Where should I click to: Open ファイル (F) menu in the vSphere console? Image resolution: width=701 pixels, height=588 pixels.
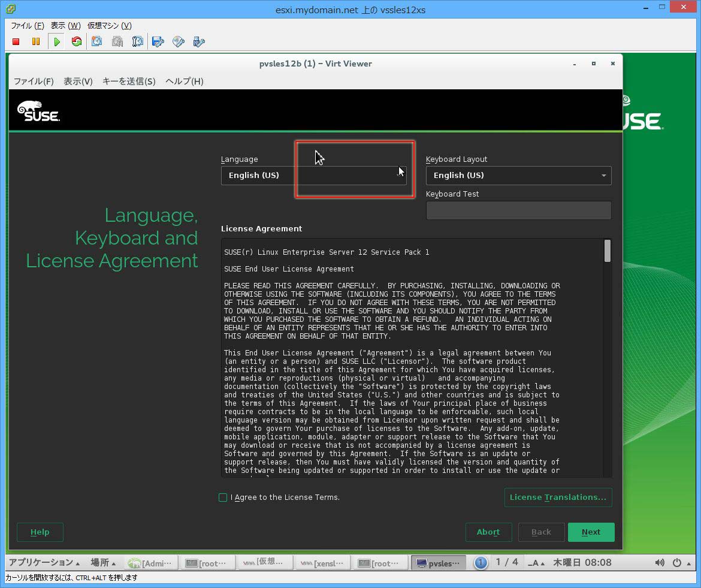coord(28,26)
